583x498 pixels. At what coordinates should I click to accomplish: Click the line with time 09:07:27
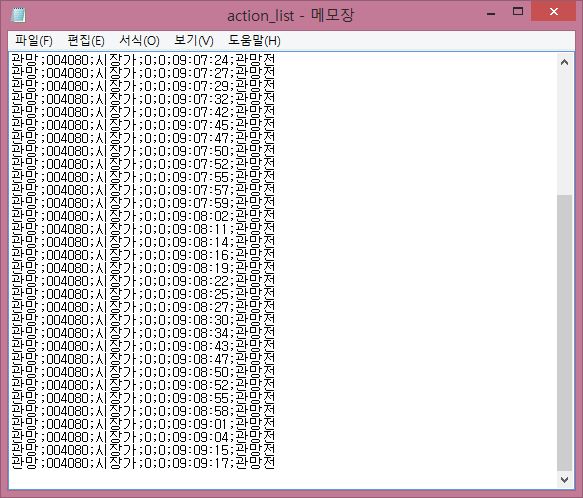pos(143,73)
